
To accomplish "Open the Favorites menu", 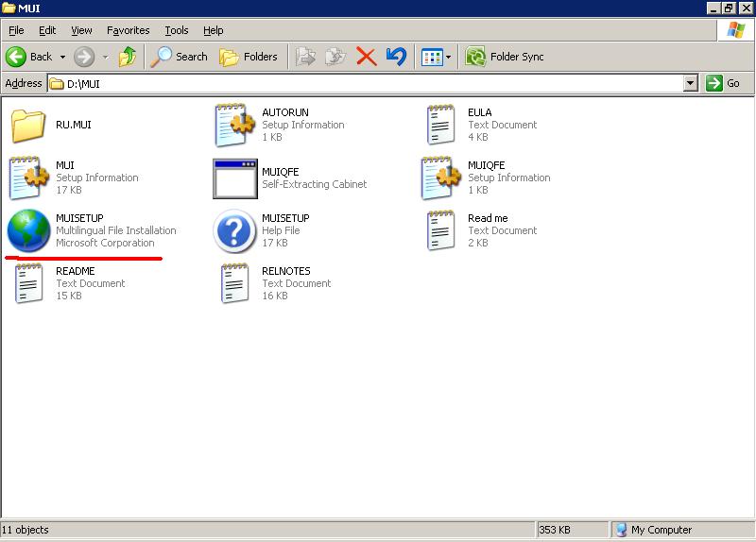I will (x=128, y=30).
